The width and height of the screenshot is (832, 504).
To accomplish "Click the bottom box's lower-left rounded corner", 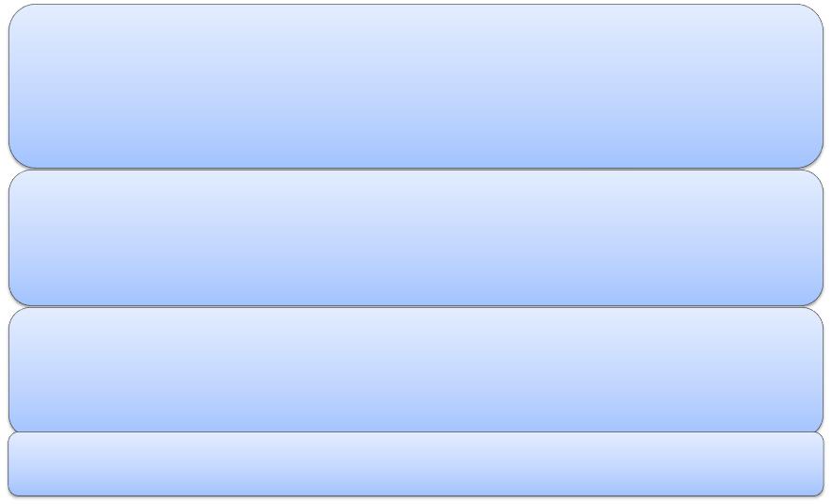I will pos(14,491).
